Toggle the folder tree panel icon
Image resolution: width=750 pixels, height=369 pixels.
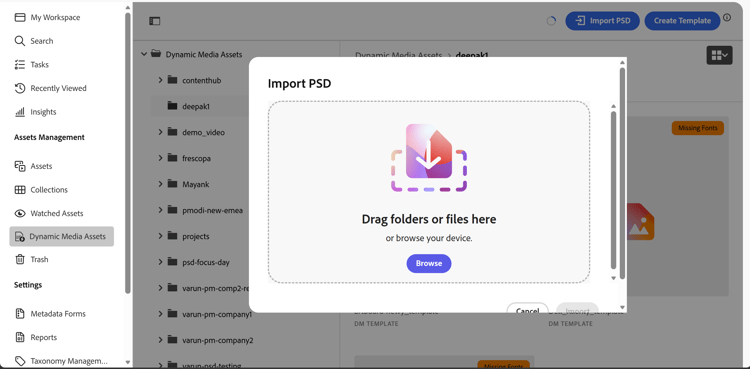pos(154,21)
